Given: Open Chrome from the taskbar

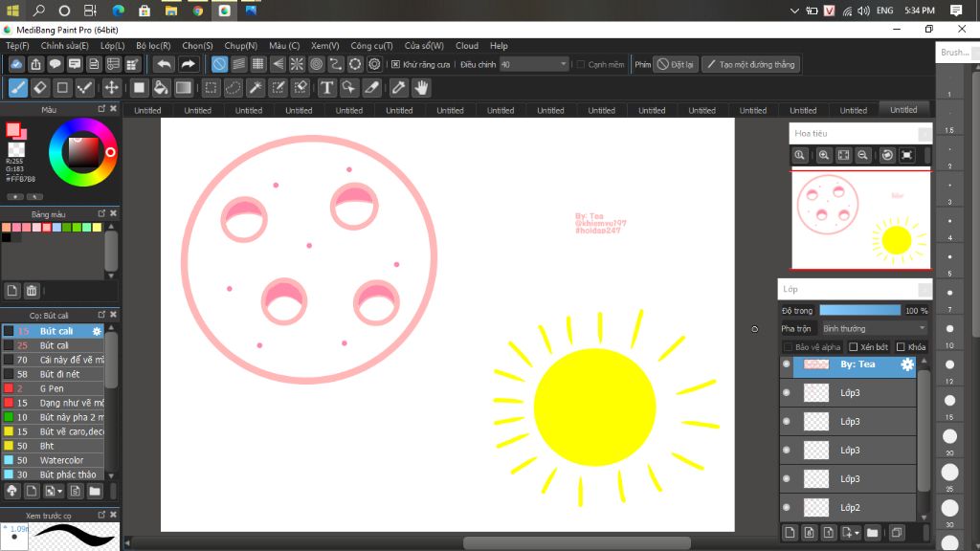Looking at the screenshot, I should coord(197,11).
